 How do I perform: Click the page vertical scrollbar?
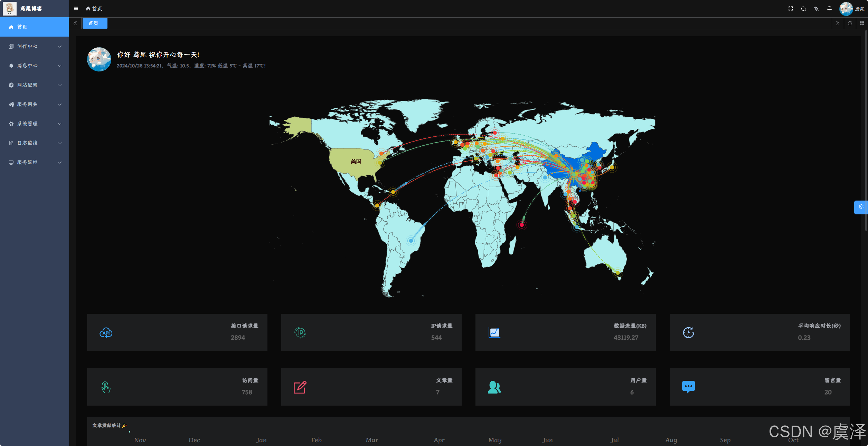[866, 131]
